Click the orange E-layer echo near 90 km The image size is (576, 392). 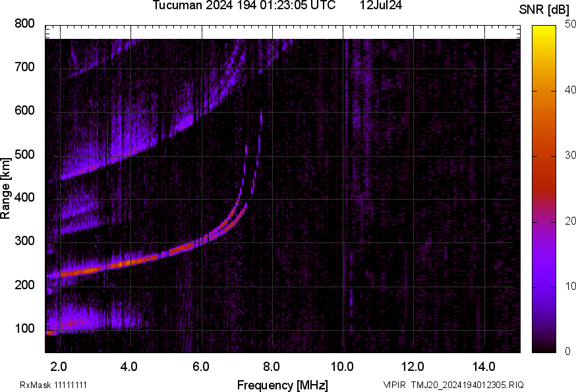tap(51, 333)
